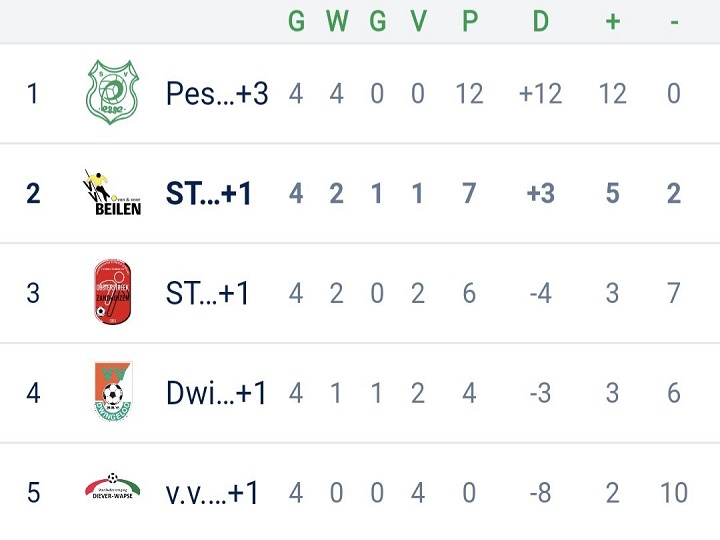Click the green SV Pesse club crest

(x=112, y=92)
